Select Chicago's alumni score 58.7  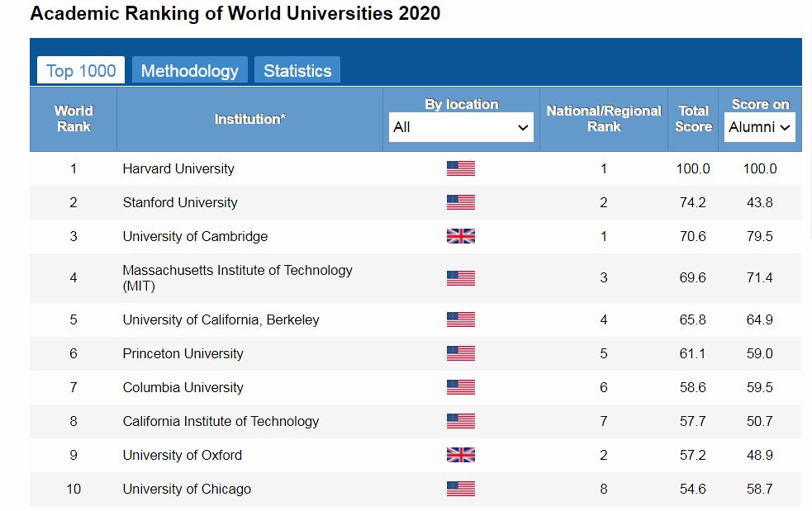pyautogui.click(x=760, y=489)
